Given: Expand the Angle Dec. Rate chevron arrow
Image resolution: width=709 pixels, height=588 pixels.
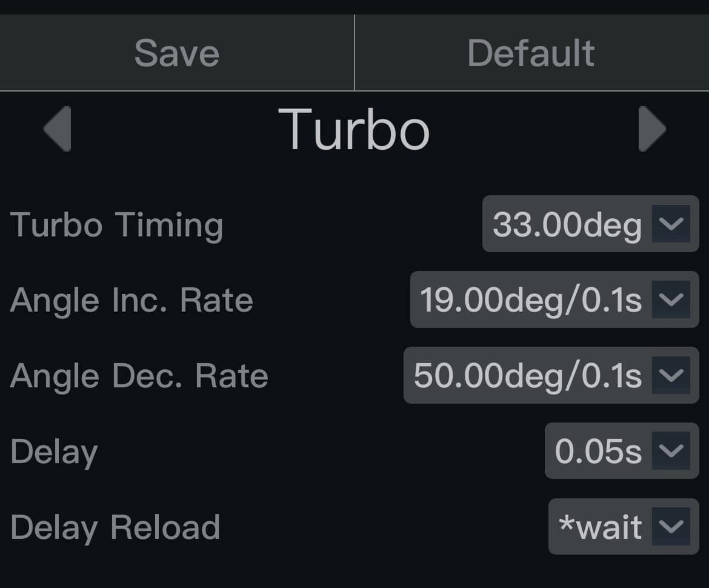Looking at the screenshot, I should [671, 375].
